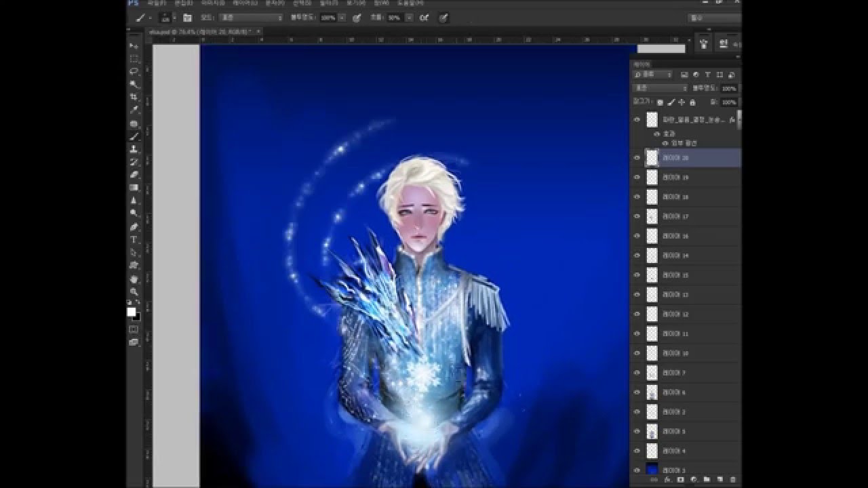Screen dimensions: 868x488
Task: Create a new layer using the panel icon
Action: click(x=719, y=480)
